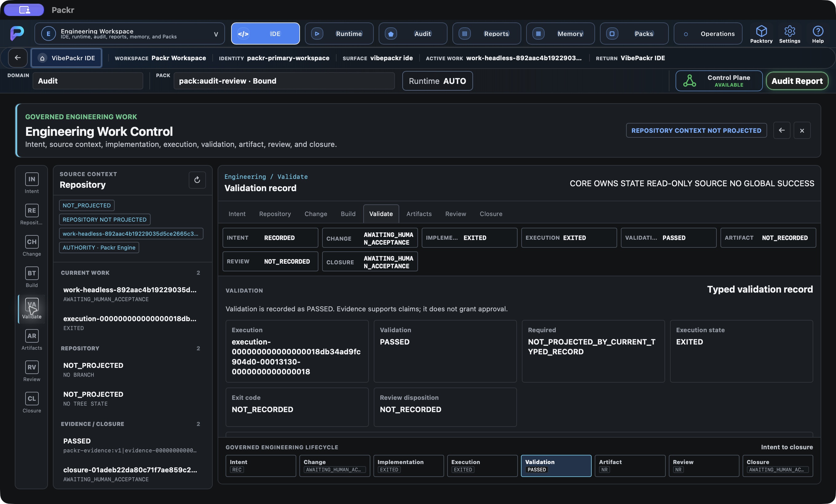This screenshot has width=836, height=504.
Task: Open the Review step icon RV
Action: pos(32,367)
